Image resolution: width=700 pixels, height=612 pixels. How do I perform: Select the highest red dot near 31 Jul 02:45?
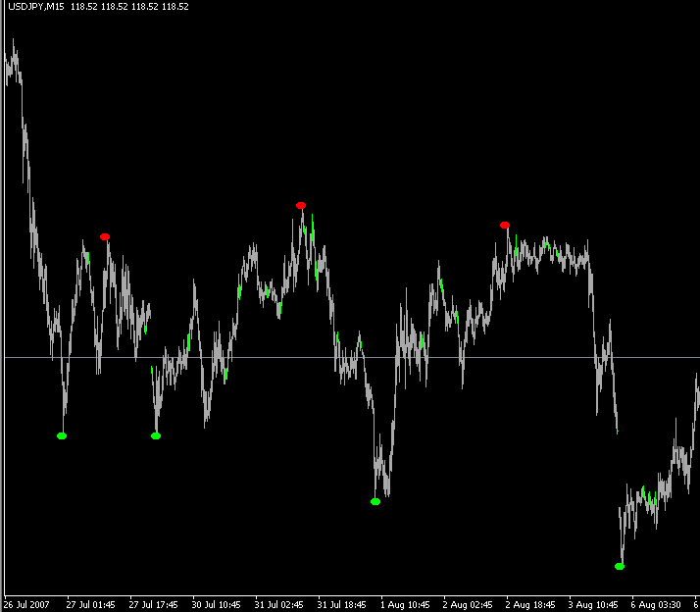[x=301, y=206]
